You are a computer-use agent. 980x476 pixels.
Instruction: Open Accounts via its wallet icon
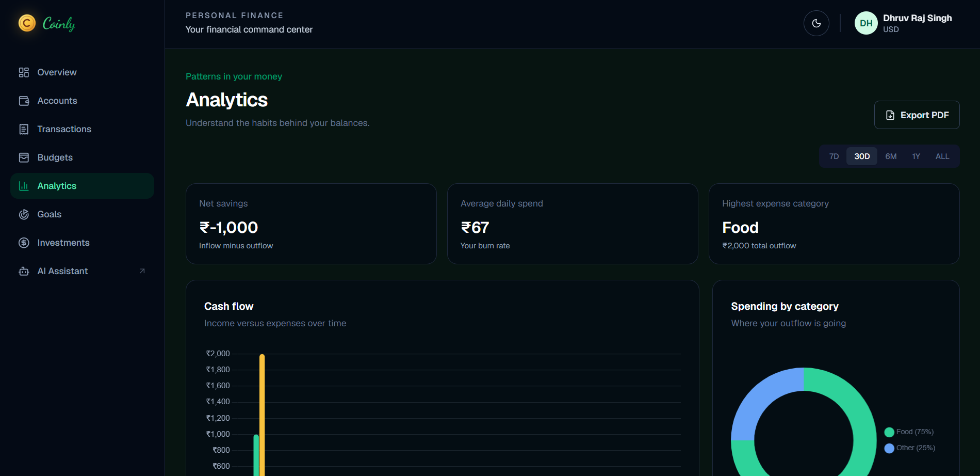pos(24,101)
